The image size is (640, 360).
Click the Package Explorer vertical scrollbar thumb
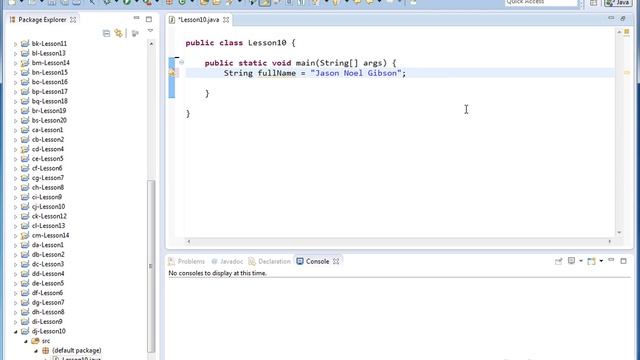coord(151,266)
